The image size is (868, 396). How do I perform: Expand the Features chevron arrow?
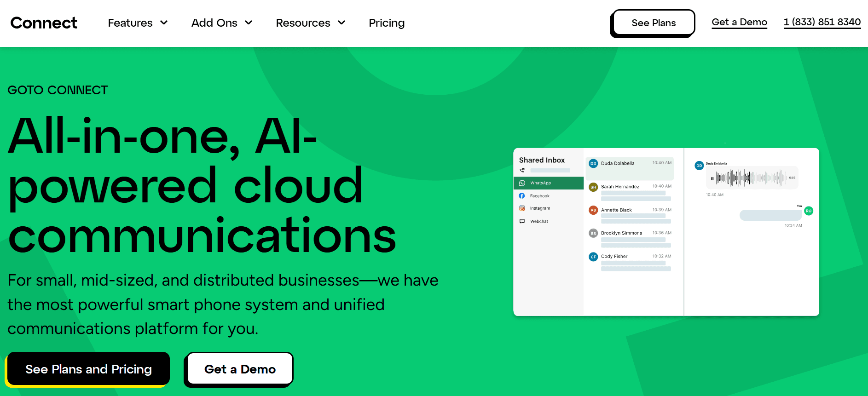pyautogui.click(x=164, y=23)
